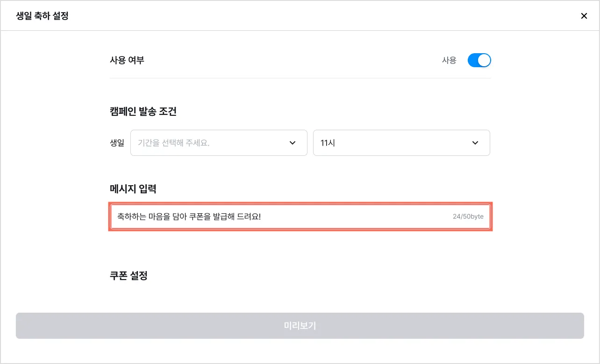Close the 생일 축하 설정 dialog
The image size is (600, 364).
[584, 16]
